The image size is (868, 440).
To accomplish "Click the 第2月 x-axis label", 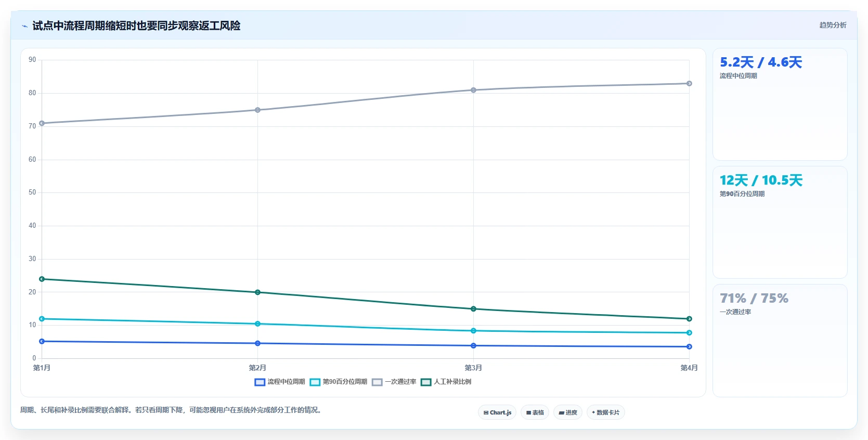I will coord(257,368).
